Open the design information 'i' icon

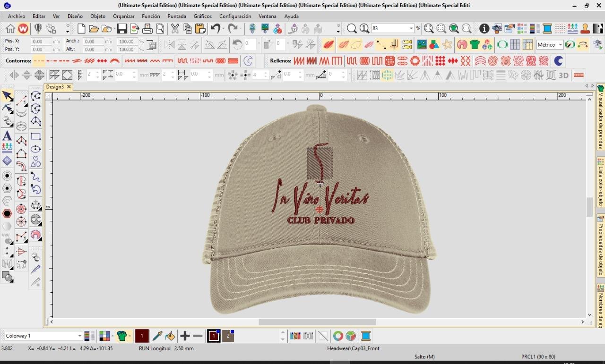coord(484,29)
